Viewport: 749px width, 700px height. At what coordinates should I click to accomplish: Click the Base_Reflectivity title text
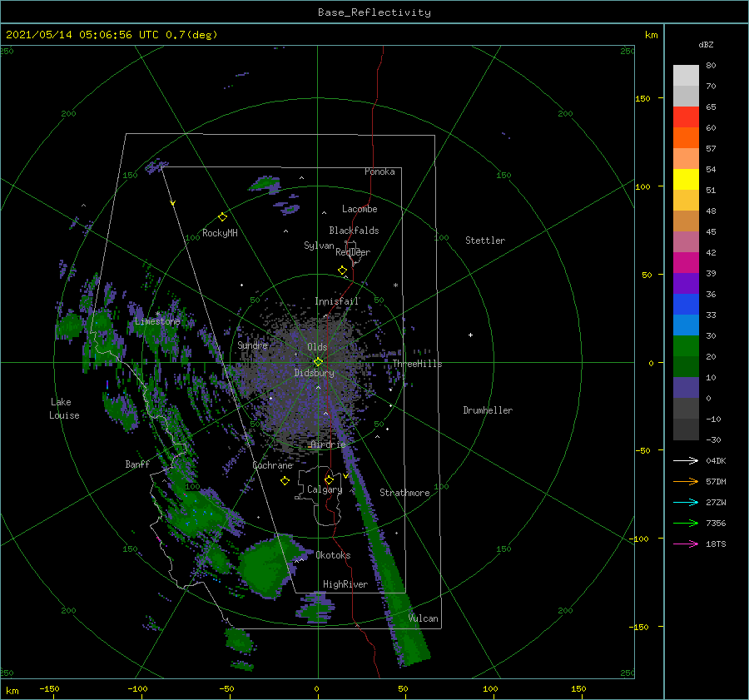374,12
